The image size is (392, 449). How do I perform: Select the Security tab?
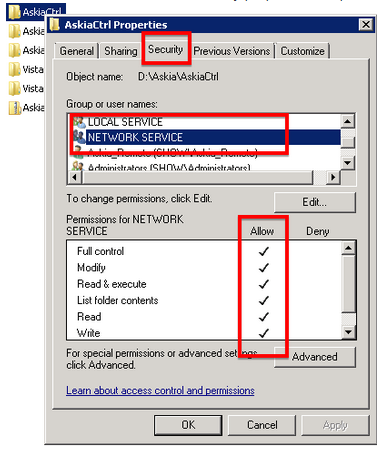pos(166,49)
